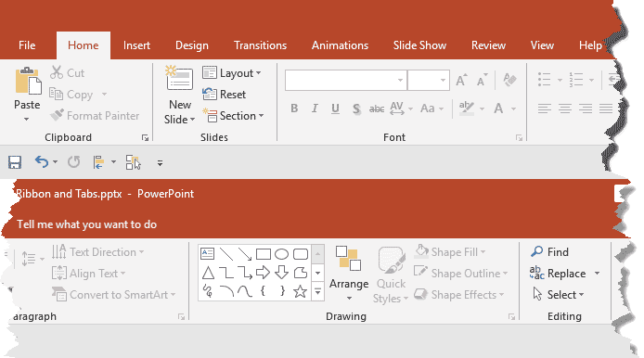Switch to the Insert tab
644x358 pixels.
coord(136,45)
